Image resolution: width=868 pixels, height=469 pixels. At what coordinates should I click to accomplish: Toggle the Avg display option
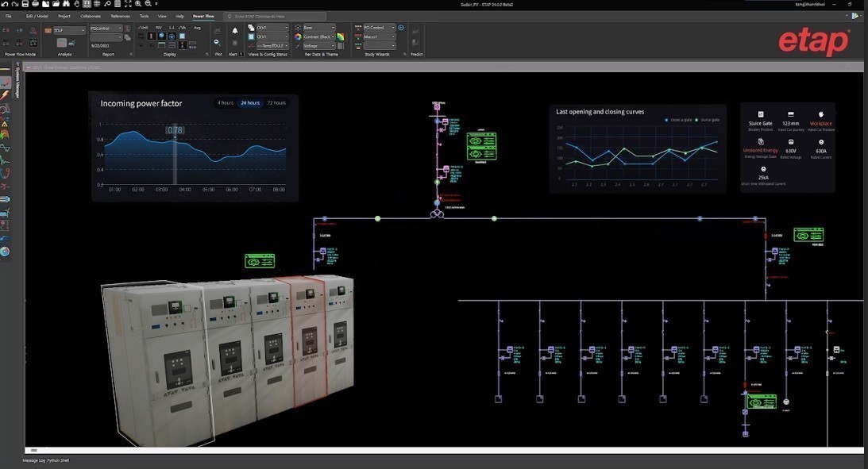coord(196,27)
